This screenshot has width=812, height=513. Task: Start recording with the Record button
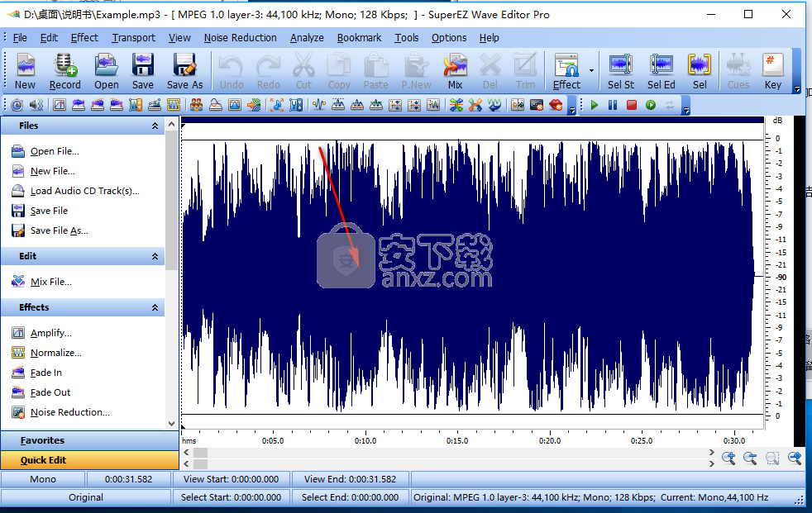[x=64, y=71]
